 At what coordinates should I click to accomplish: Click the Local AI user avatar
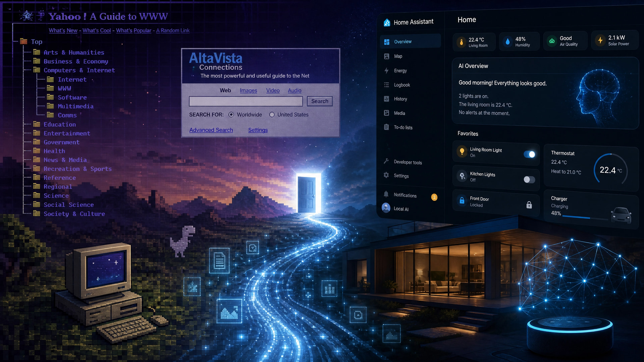coord(386,208)
